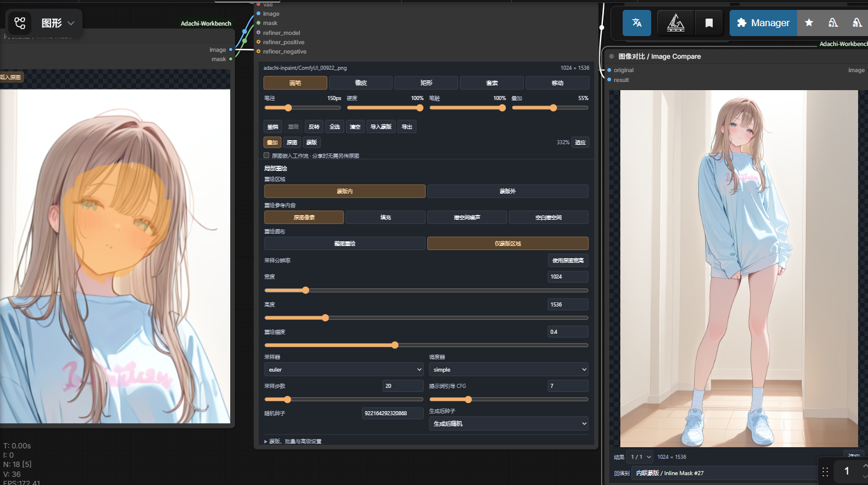Image resolution: width=868 pixels, height=485 pixels.
Task: Click the compared result image preview
Action: pyautogui.click(x=739, y=269)
